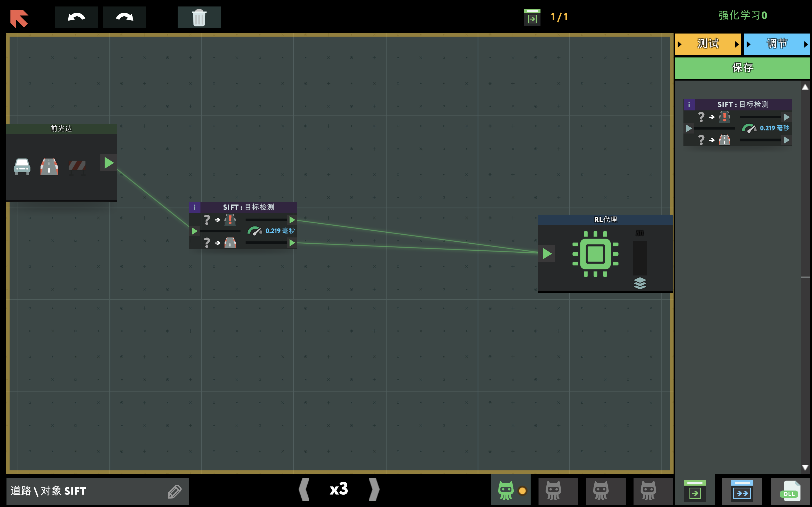Click the layers stack icon in RL agent
The height and width of the screenshot is (507, 812).
point(640,283)
